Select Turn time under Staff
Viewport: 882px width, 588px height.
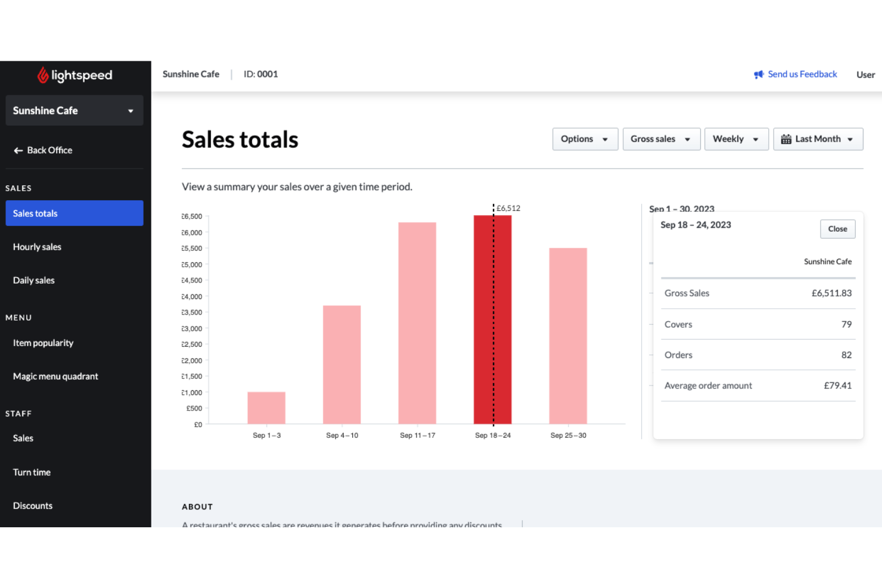[x=32, y=472]
